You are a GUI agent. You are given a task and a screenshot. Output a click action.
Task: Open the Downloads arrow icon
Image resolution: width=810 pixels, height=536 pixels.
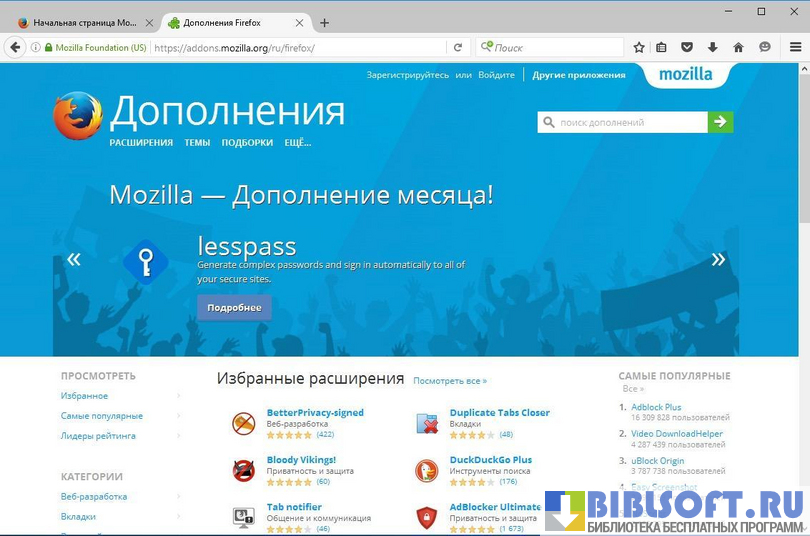click(712, 48)
